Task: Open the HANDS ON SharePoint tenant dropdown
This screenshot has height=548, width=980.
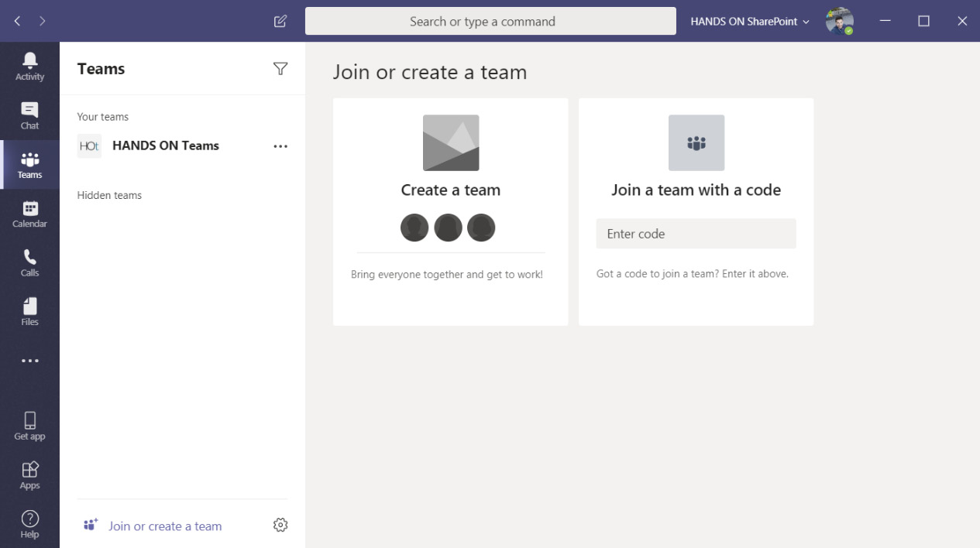Action: tap(748, 21)
